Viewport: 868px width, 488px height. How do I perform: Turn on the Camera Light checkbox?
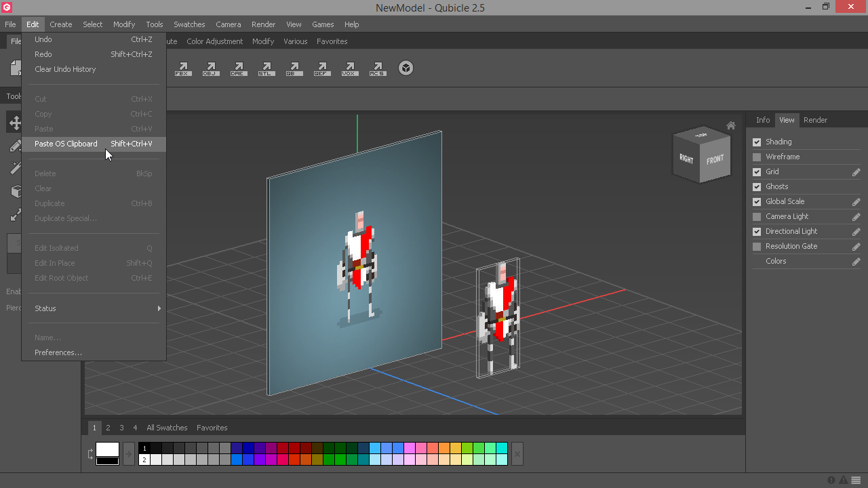click(757, 217)
